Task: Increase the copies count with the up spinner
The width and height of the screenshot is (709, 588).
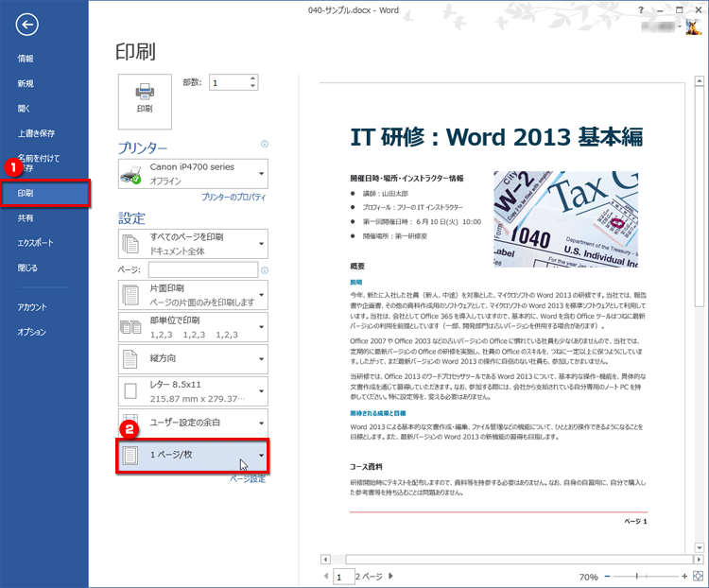Action: pyautogui.click(x=252, y=78)
